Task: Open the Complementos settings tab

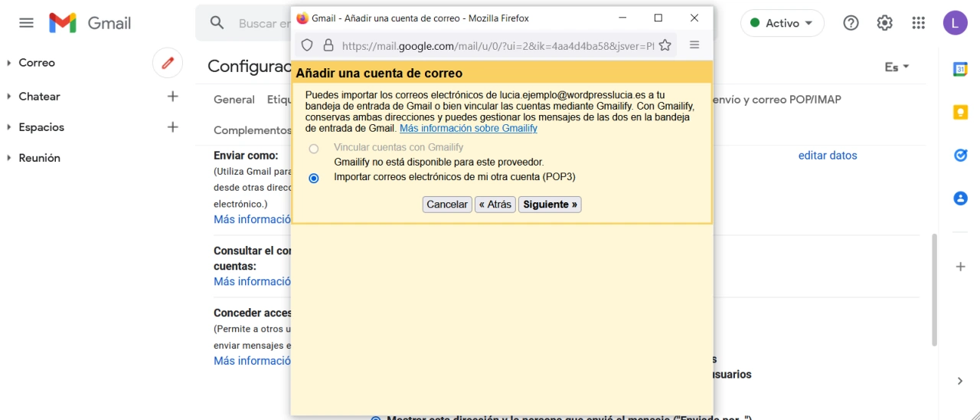Action: pos(253,130)
